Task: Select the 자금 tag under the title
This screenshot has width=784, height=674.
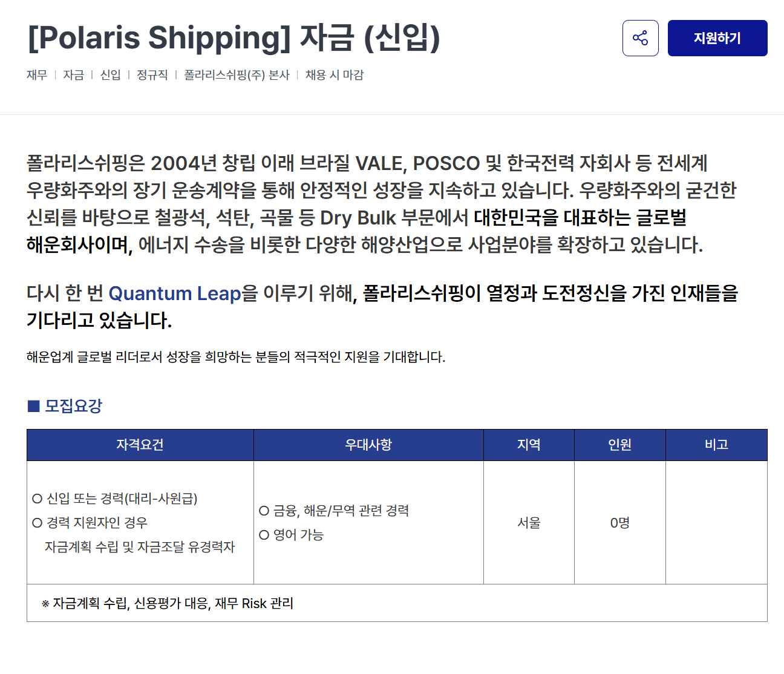Action: [x=74, y=75]
